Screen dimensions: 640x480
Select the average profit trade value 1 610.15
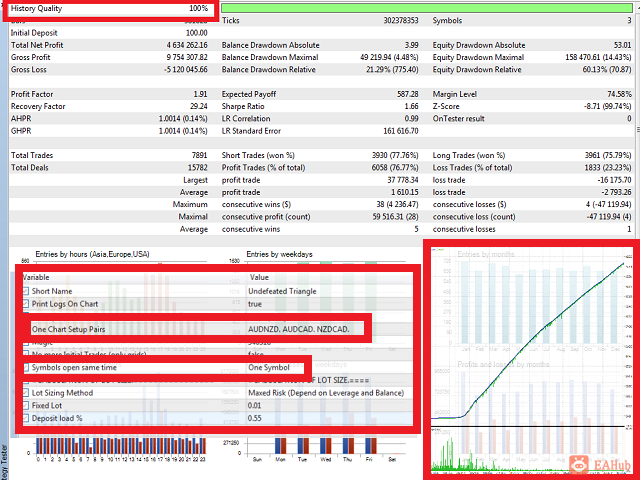(x=404, y=192)
